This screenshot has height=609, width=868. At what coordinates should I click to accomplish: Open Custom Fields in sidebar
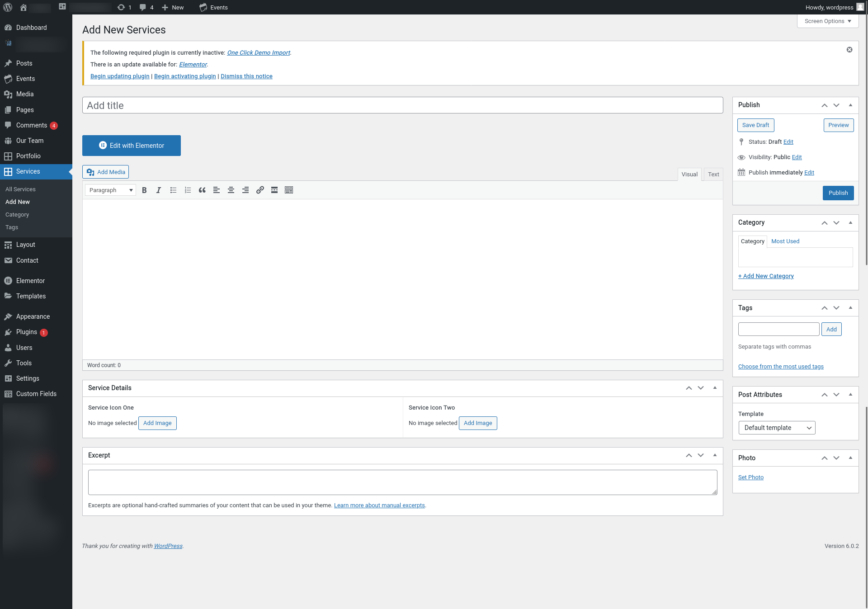pos(36,394)
